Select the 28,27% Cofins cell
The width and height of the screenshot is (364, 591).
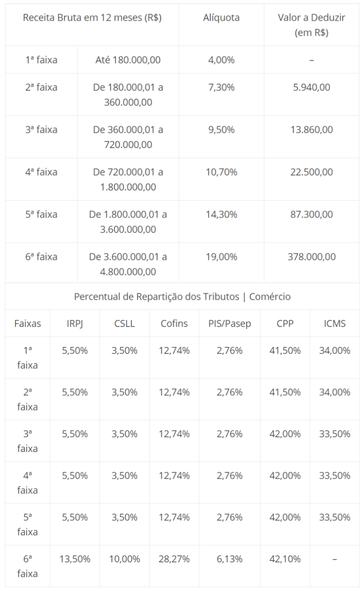pyautogui.click(x=174, y=559)
